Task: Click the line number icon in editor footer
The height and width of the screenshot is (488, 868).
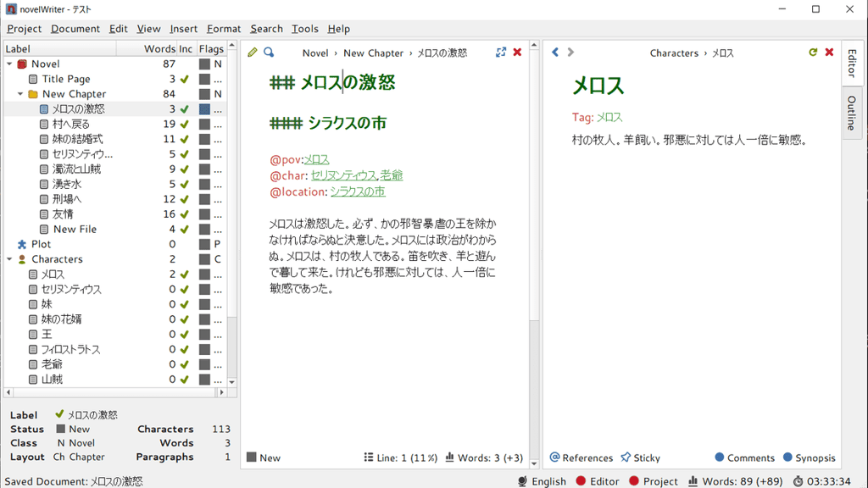Action: 369,457
